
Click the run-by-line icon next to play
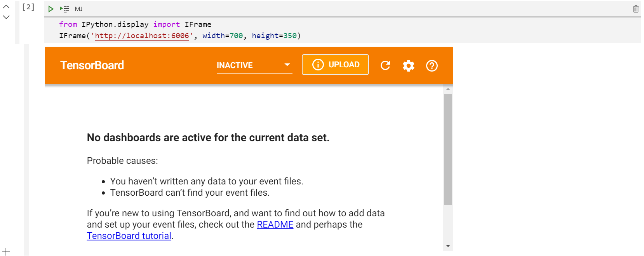(64, 9)
